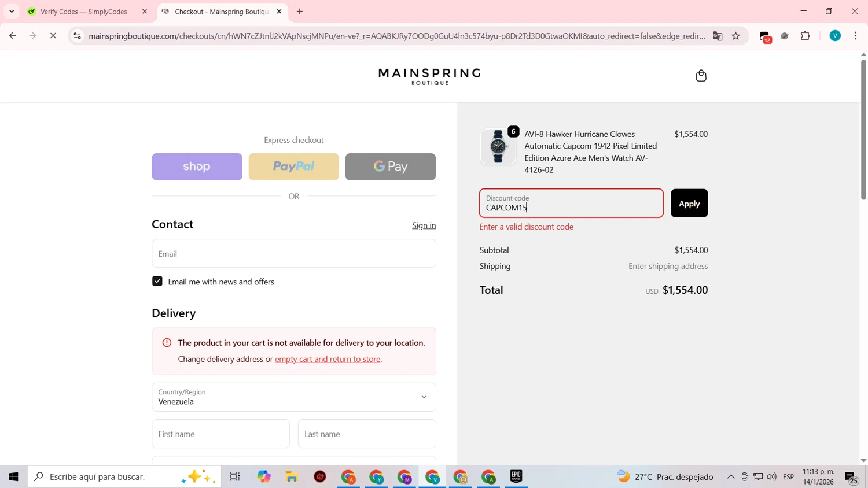Click the Windows taskbar search box
The height and width of the screenshot is (488, 868).
124,477
